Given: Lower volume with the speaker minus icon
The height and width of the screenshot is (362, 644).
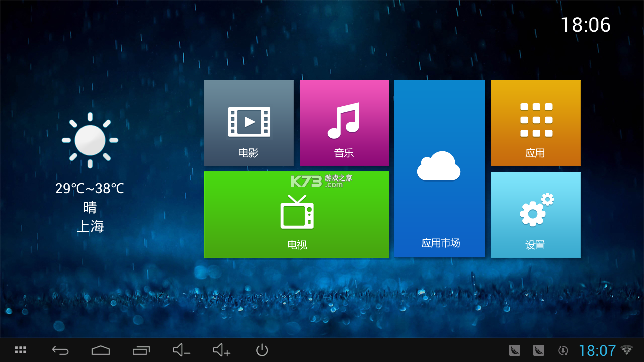Looking at the screenshot, I should pos(181,350).
